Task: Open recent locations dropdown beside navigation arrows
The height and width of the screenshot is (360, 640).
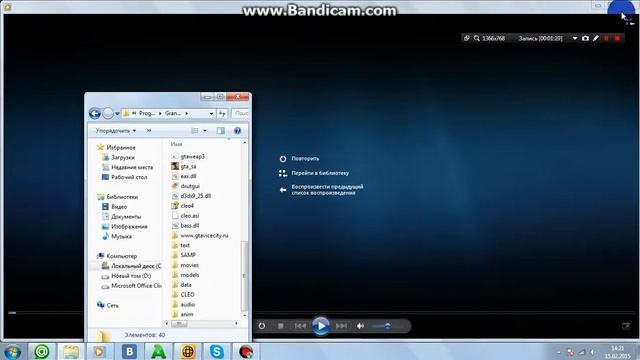Action: coord(117,113)
